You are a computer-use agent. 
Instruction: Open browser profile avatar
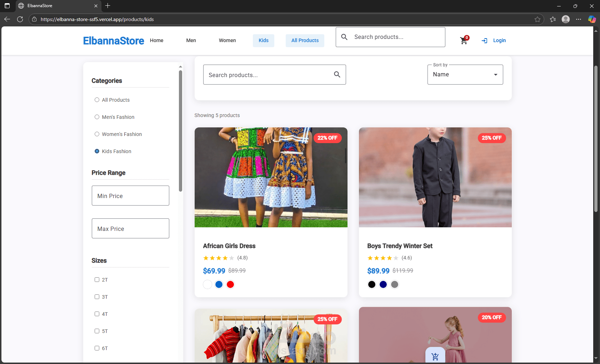tap(566, 19)
